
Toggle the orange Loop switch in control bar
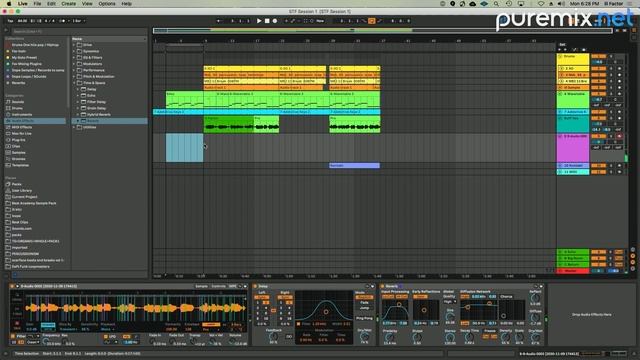pos(372,21)
